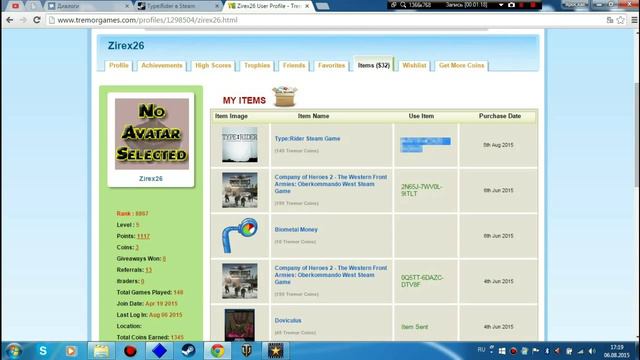Bookmark this page with the star icon
Screen dimensions: 640x360
point(621,20)
